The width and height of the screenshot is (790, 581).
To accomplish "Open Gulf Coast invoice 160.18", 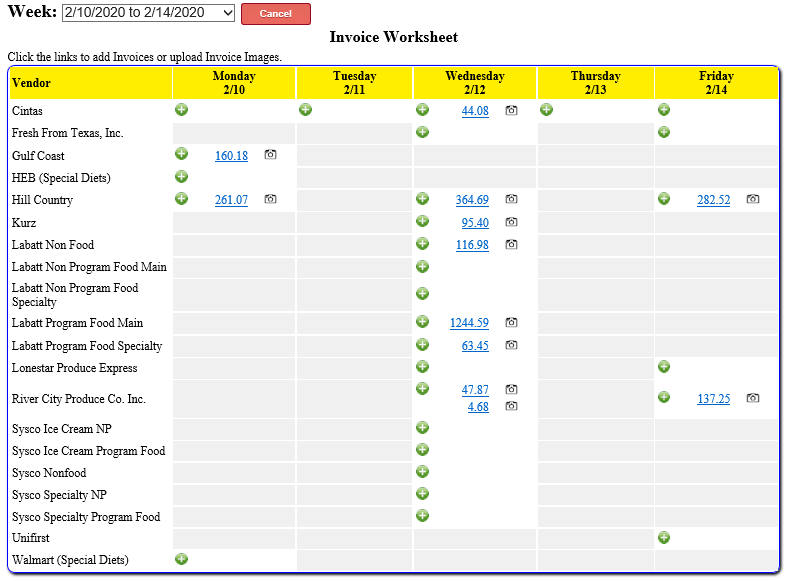I will (x=231, y=156).
